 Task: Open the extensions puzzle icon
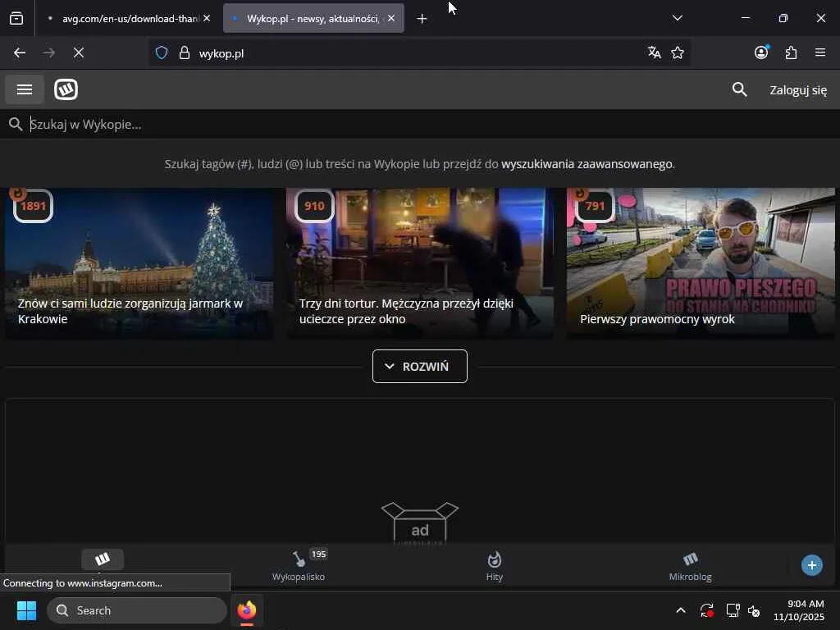(x=791, y=52)
